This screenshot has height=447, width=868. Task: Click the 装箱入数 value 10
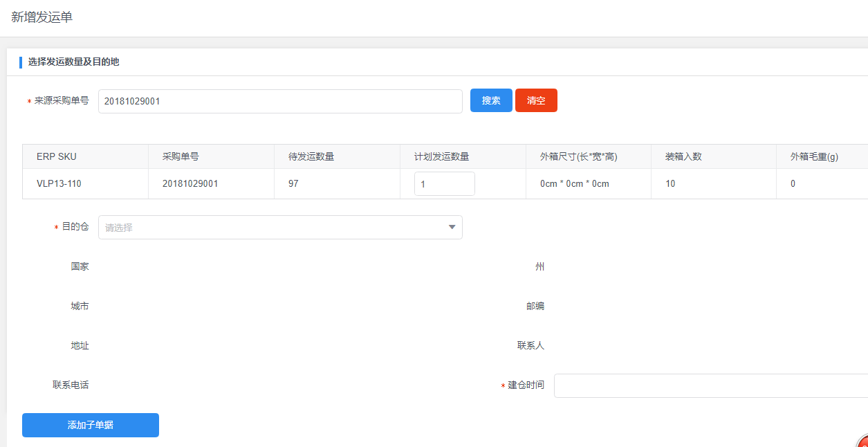[x=670, y=184]
